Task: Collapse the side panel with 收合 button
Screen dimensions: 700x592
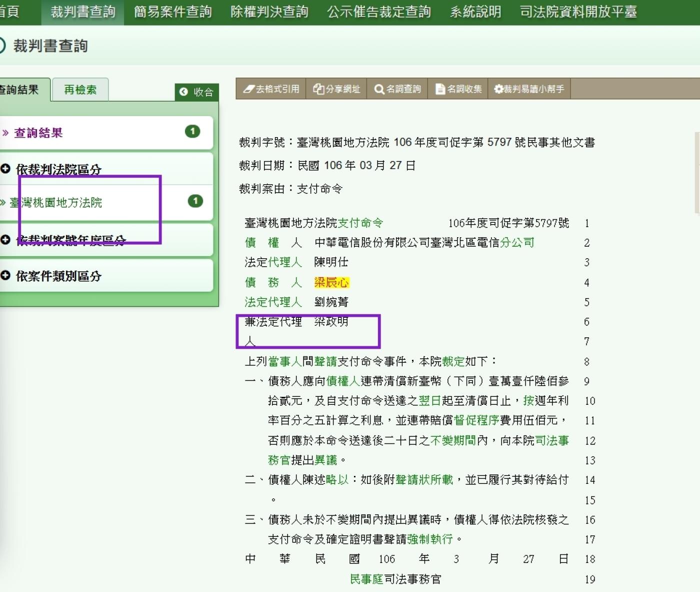Action: pos(197,92)
